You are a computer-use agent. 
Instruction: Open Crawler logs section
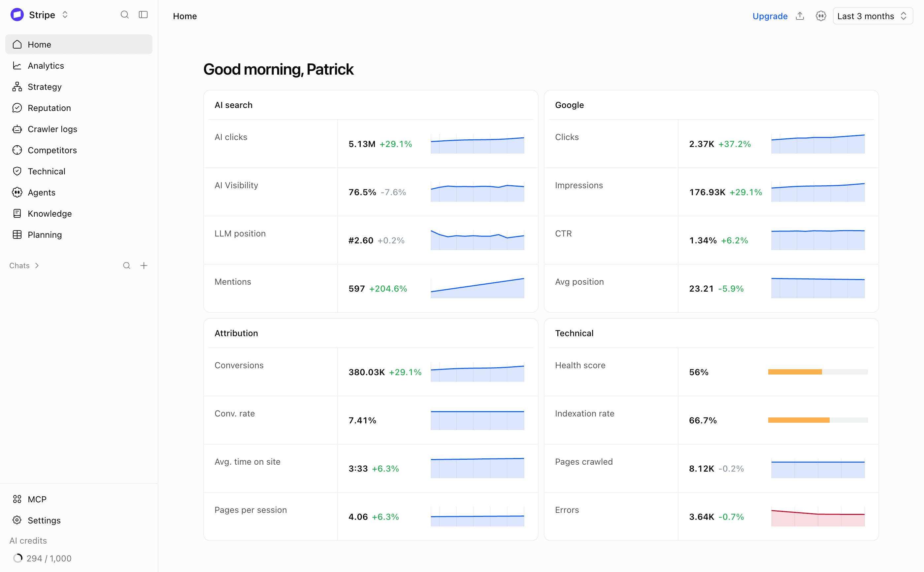pyautogui.click(x=79, y=129)
